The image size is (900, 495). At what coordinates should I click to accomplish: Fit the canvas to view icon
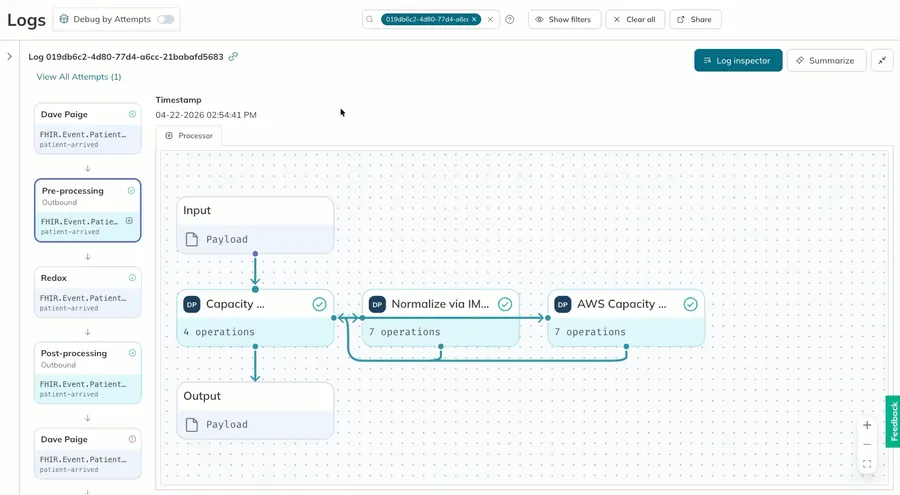[867, 464]
